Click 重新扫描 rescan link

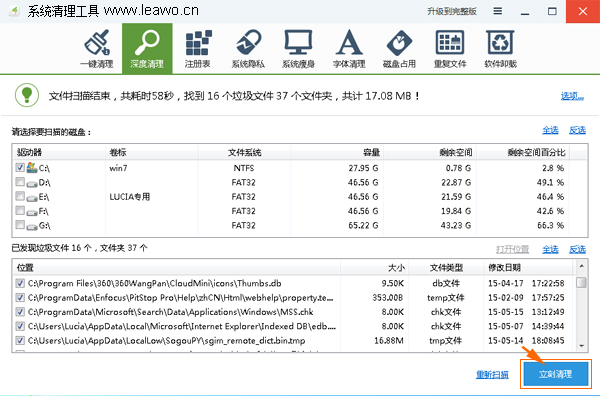point(492,374)
